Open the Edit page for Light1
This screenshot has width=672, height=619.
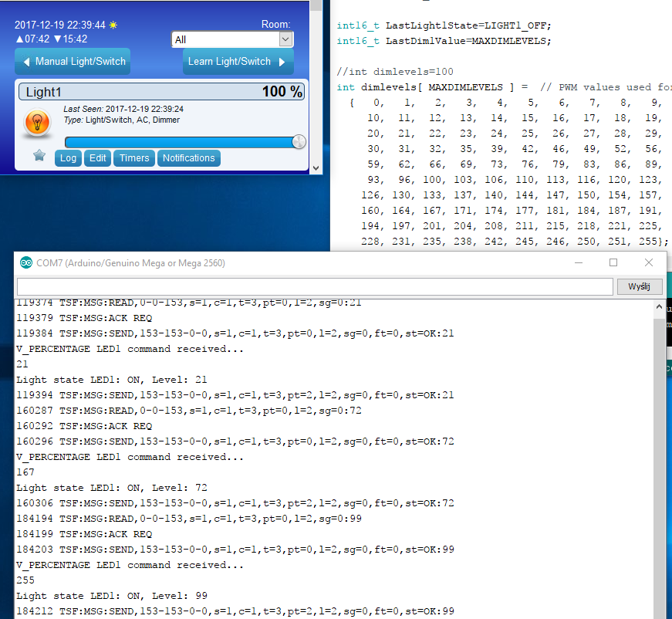[98, 158]
